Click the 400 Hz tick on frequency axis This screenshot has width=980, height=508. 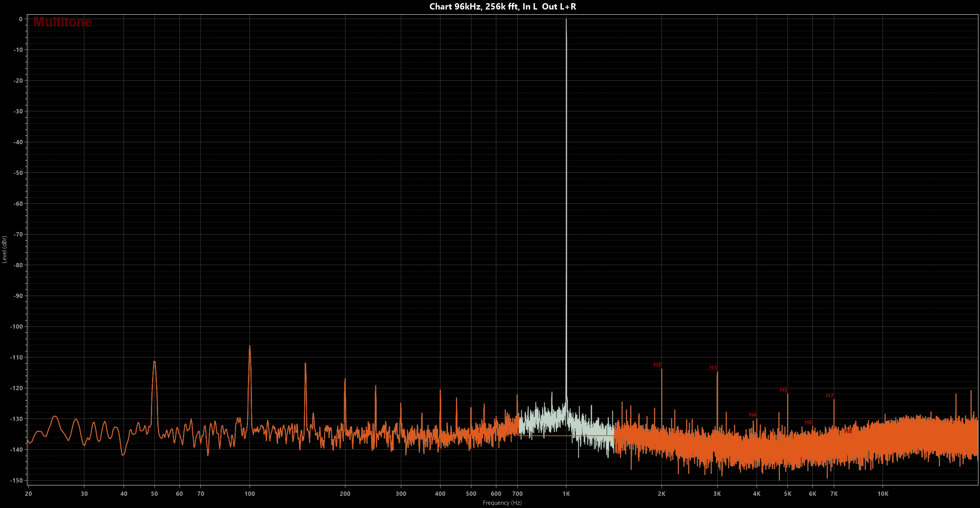440,494
